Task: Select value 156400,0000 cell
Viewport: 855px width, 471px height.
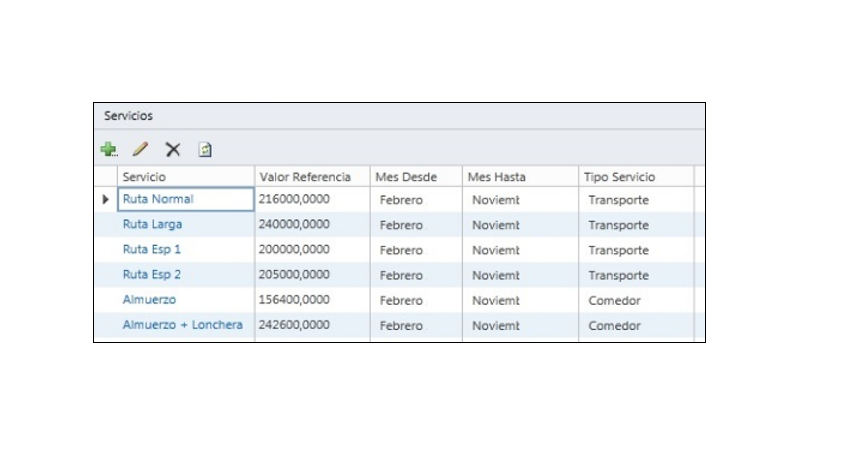Action: [x=312, y=299]
